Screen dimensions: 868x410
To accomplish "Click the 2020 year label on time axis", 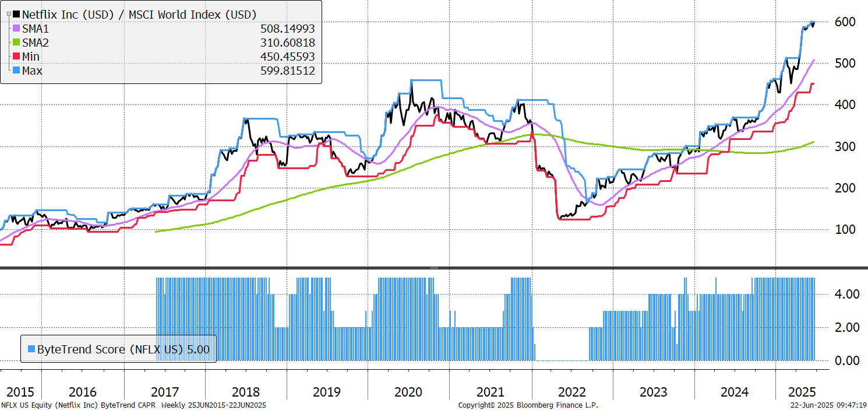I will [408, 392].
